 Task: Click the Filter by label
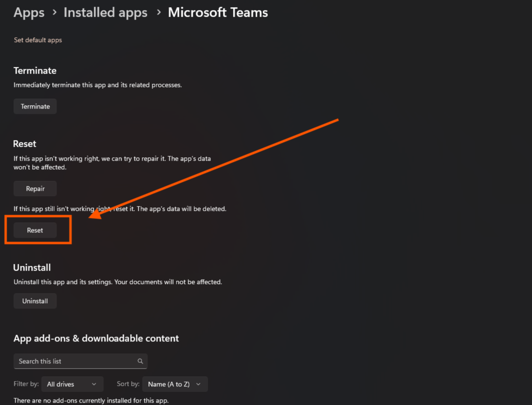click(x=26, y=384)
